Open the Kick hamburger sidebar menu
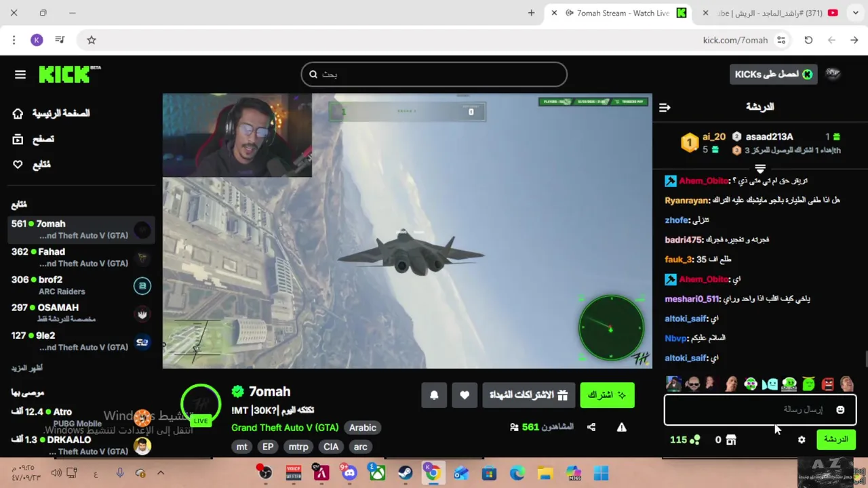Image resolution: width=868 pixels, height=488 pixels. tap(20, 75)
